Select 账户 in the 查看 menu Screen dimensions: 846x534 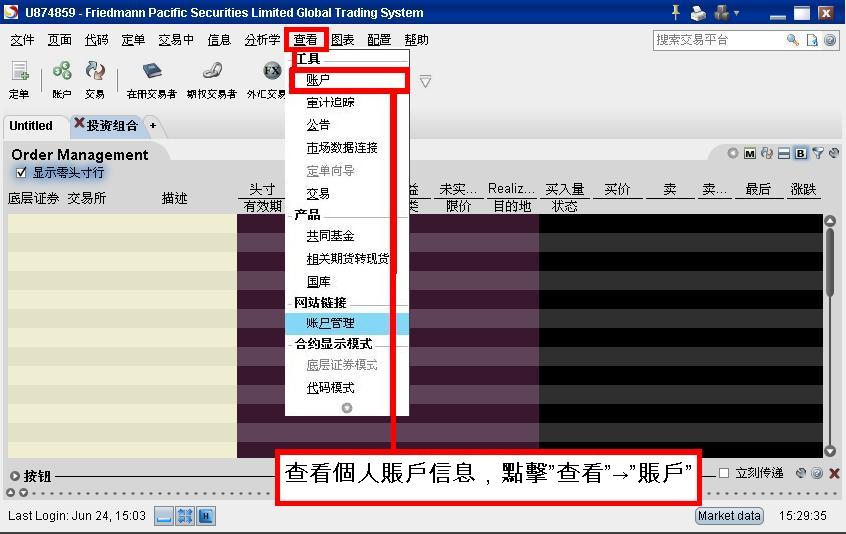click(318, 80)
